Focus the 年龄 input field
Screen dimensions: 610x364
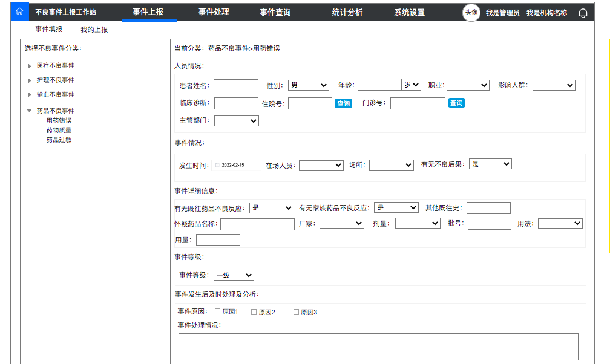point(379,85)
